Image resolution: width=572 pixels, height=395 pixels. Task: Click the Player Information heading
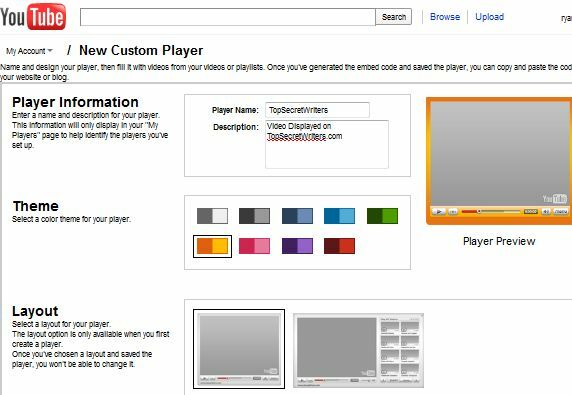(x=75, y=102)
